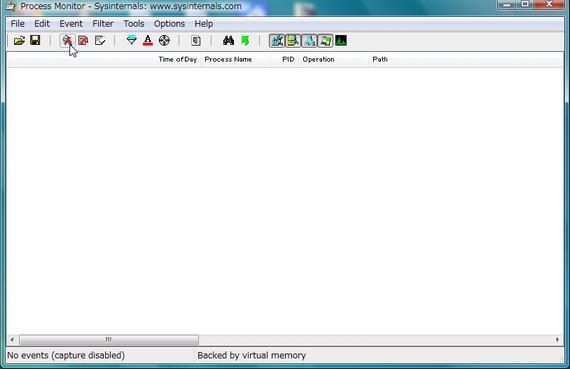Viewport: 570px width, 369px height.
Task: Jump to object with green arrow
Action: (245, 40)
